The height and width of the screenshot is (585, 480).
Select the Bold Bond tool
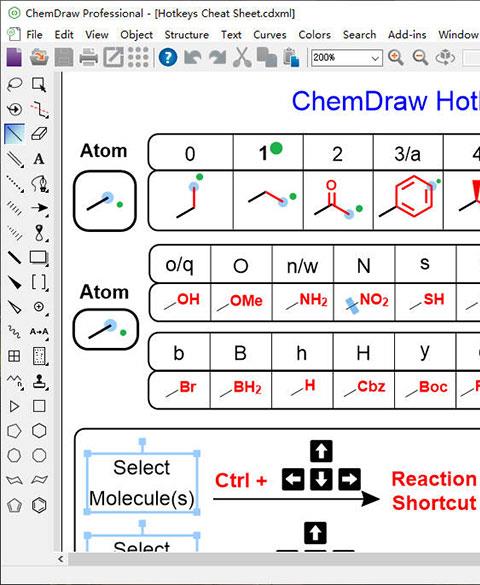pos(15,257)
